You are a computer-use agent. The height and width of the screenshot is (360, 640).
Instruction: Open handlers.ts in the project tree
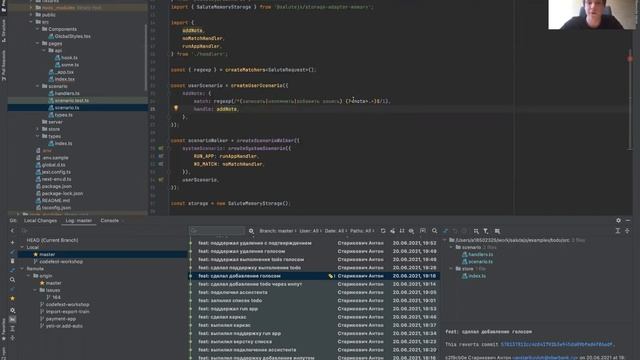point(67,93)
